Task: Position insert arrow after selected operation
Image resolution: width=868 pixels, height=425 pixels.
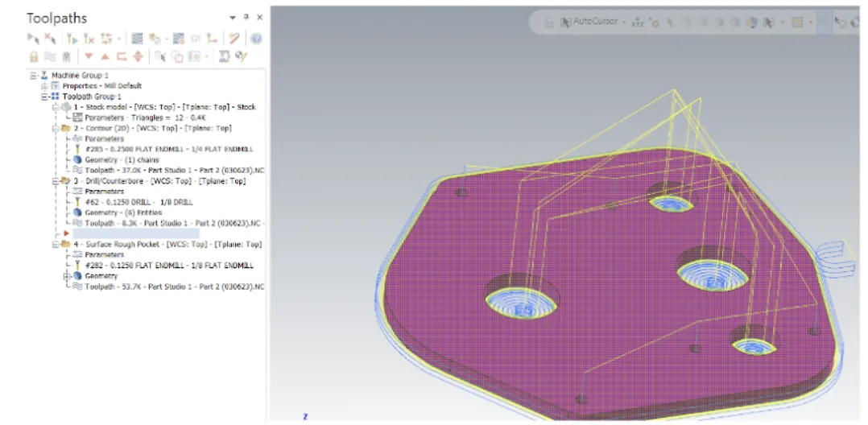Action: coord(122,56)
